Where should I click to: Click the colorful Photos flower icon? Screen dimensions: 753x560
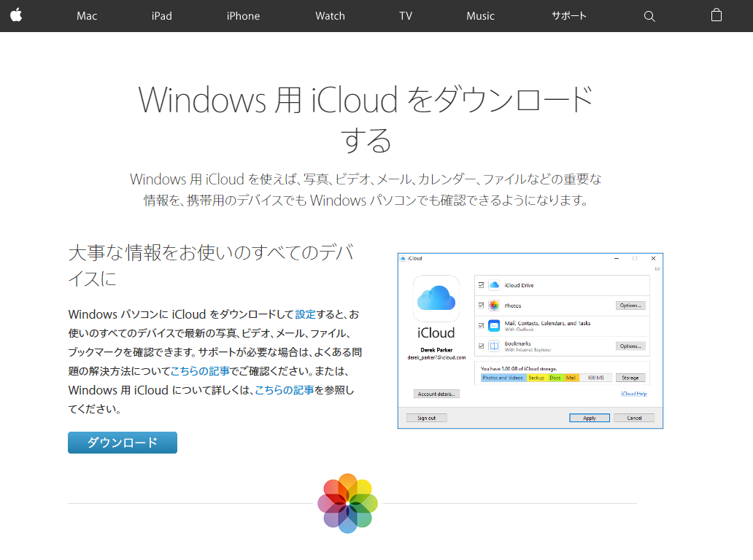click(348, 503)
